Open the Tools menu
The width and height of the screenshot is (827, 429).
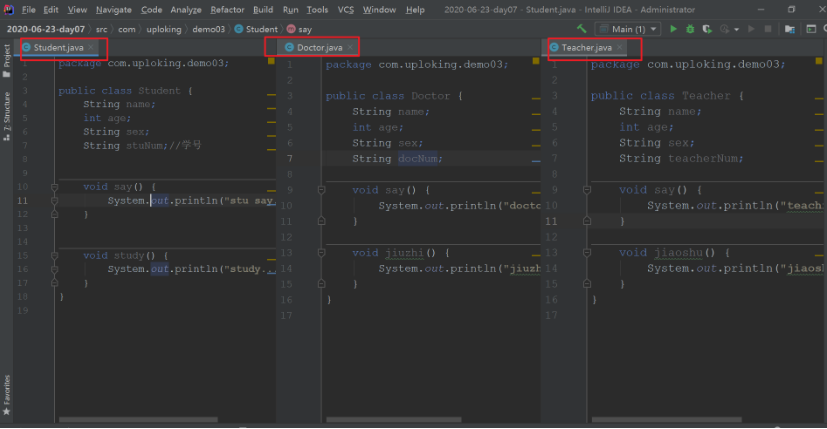pos(317,9)
